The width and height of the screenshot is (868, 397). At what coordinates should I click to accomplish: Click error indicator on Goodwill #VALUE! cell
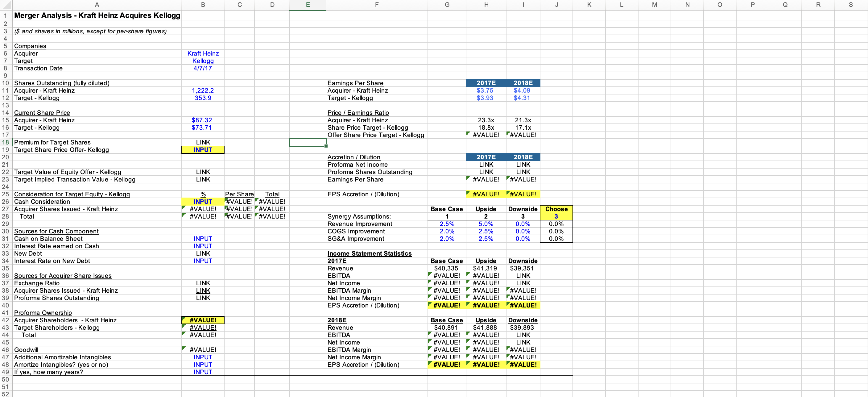point(184,348)
